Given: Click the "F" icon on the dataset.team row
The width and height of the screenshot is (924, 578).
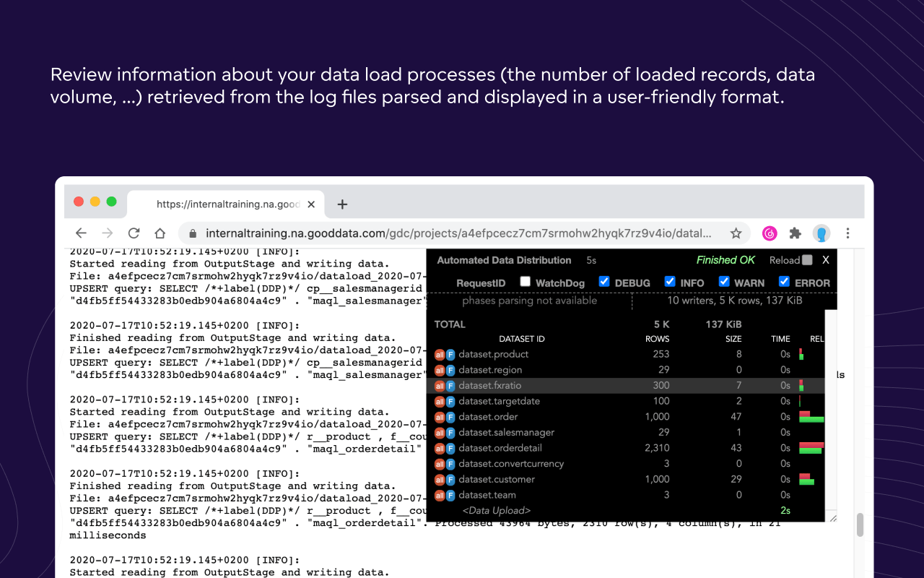Looking at the screenshot, I should pyautogui.click(x=450, y=495).
